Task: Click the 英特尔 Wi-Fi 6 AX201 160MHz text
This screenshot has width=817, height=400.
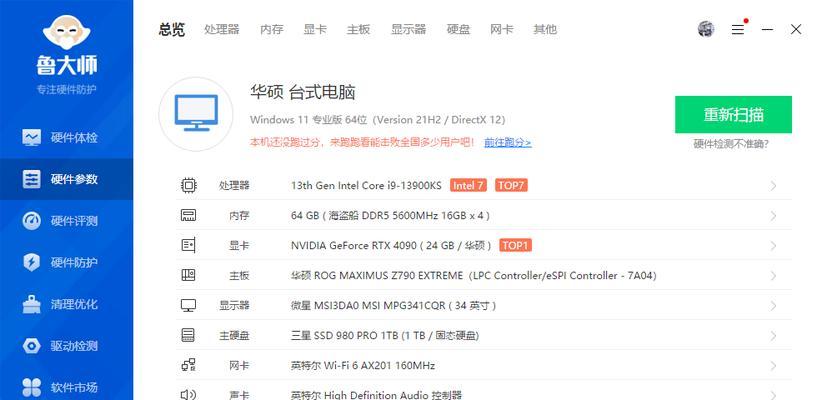Action: click(363, 366)
